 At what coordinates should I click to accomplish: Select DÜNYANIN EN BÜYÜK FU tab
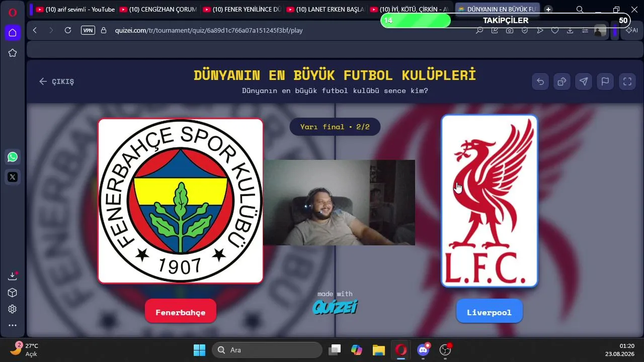tap(497, 10)
